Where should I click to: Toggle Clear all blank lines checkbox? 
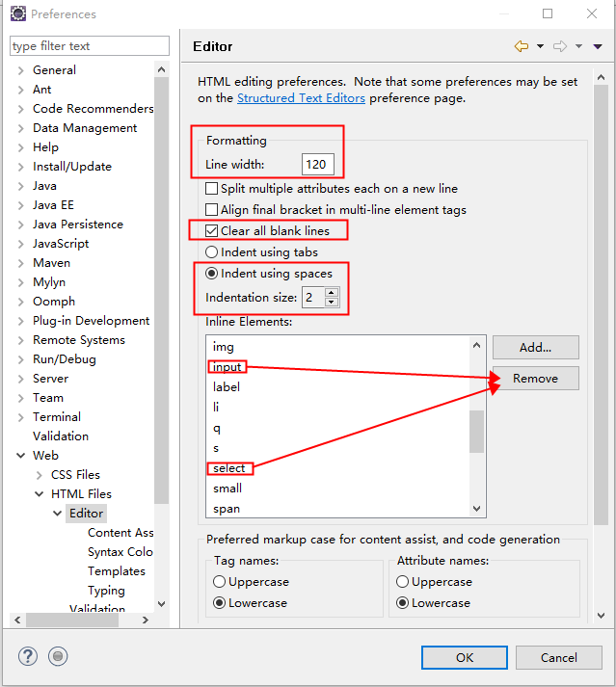(213, 231)
